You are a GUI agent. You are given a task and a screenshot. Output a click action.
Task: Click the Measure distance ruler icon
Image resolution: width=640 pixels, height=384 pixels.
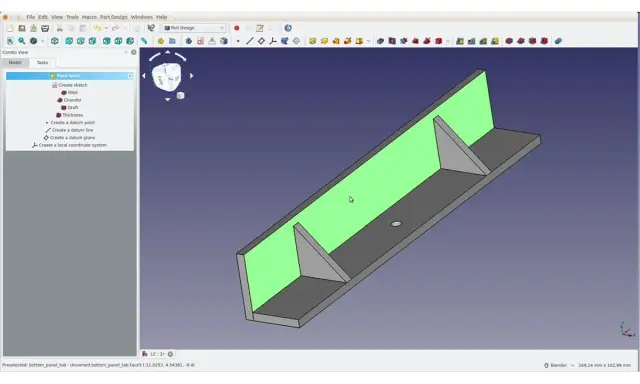point(144,41)
